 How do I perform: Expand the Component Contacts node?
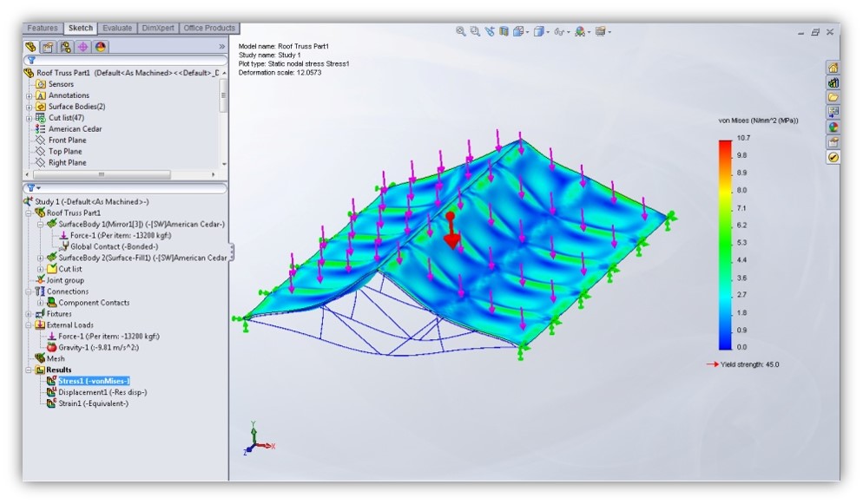[x=40, y=303]
